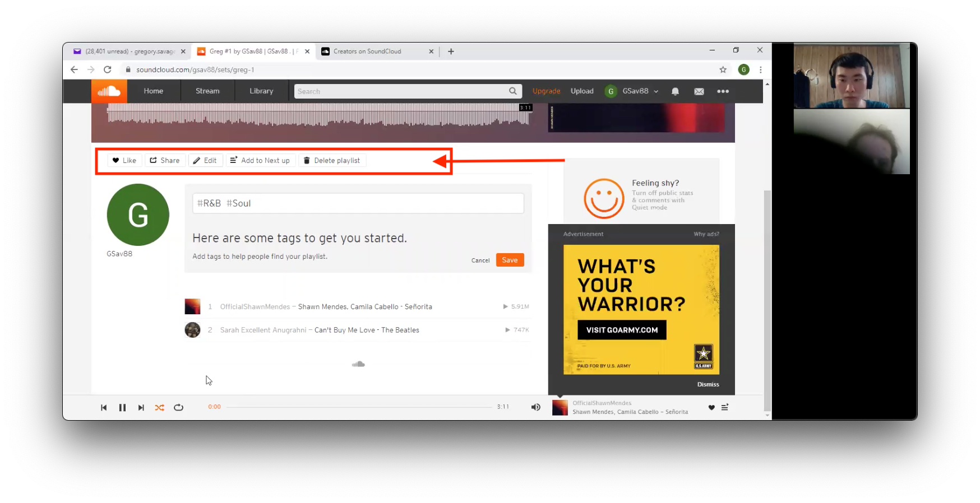980x503 pixels.
Task: Click the volume speaker icon
Action: coord(536,407)
